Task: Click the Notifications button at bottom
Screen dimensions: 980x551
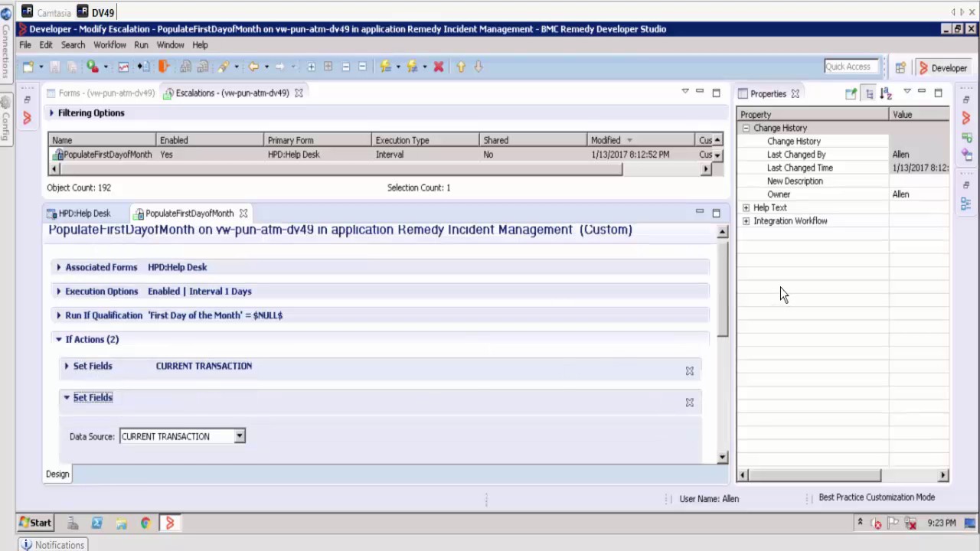Action: 53,545
